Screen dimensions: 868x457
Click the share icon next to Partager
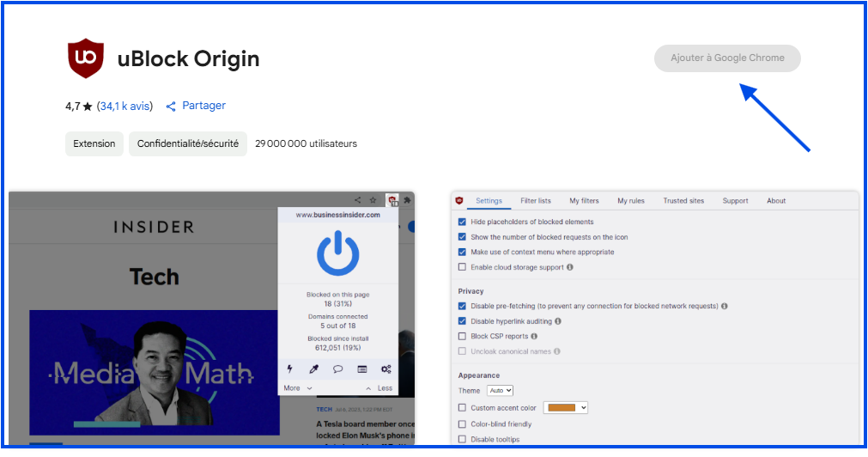click(171, 106)
